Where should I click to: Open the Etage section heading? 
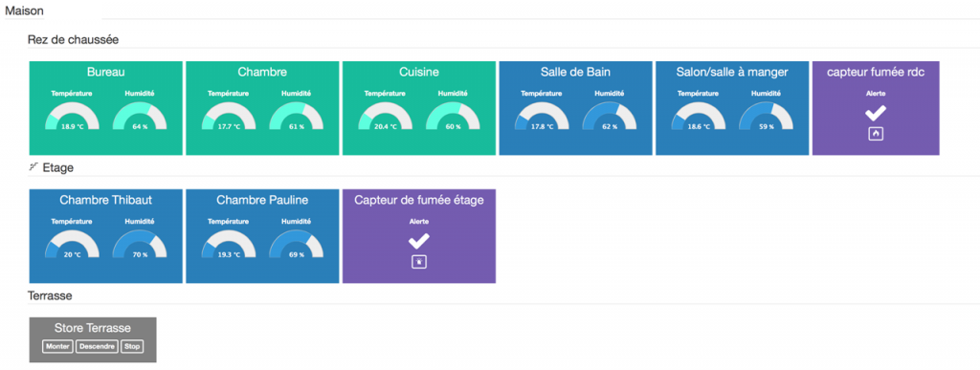click(58, 167)
